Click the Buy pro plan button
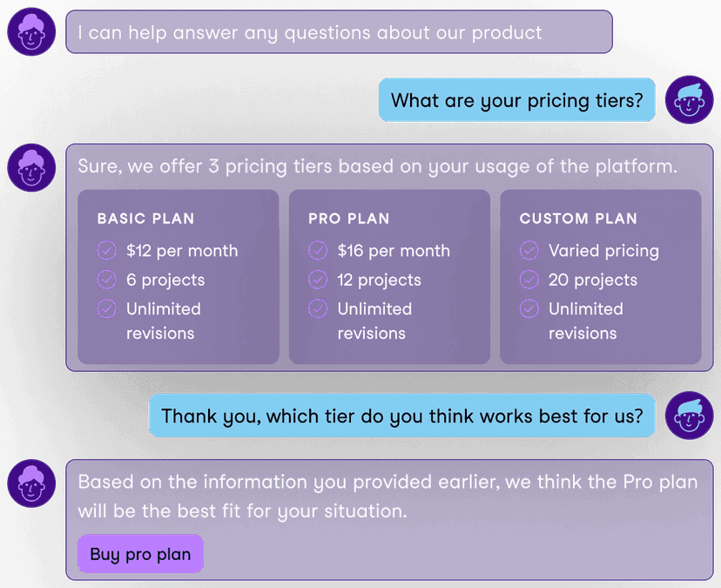The width and height of the screenshot is (721, 588). pos(140,554)
